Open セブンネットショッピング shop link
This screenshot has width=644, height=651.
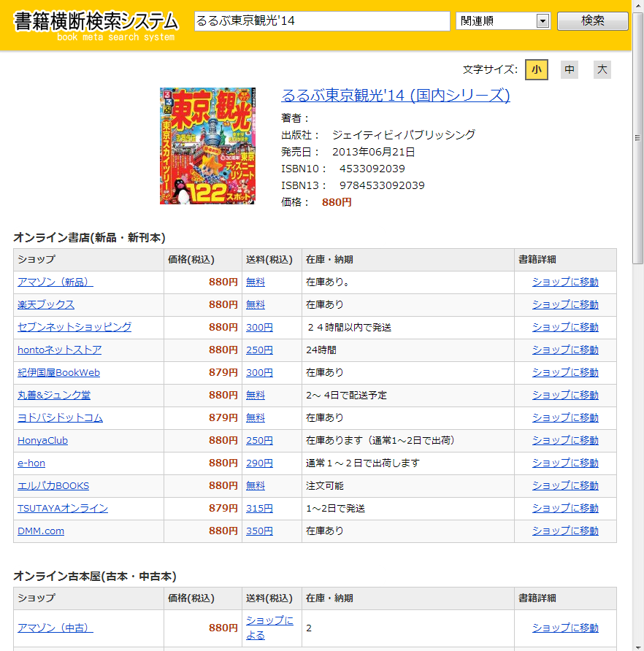[x=74, y=327]
